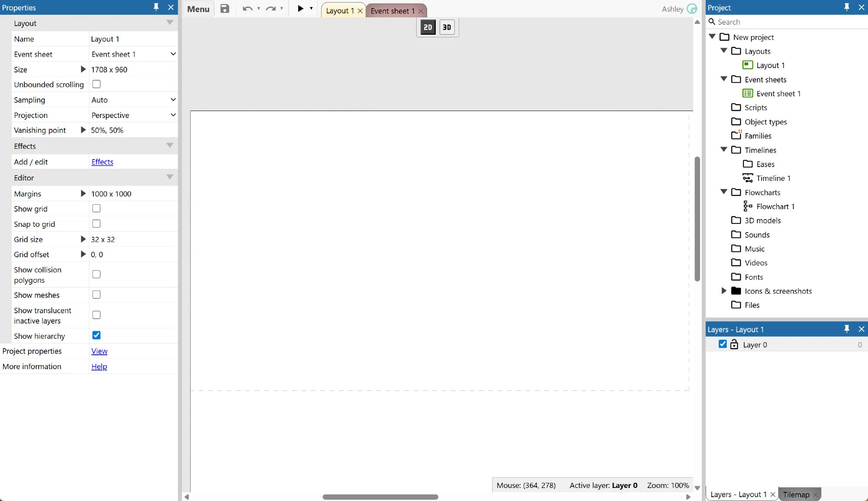Open the Sampling dropdown
The height and width of the screenshot is (501, 868).
[x=134, y=100]
